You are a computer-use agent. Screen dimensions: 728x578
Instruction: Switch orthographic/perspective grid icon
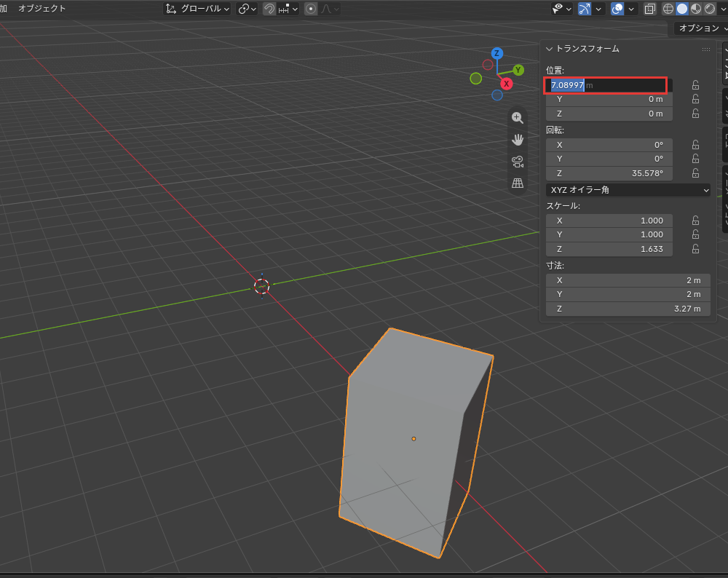517,183
